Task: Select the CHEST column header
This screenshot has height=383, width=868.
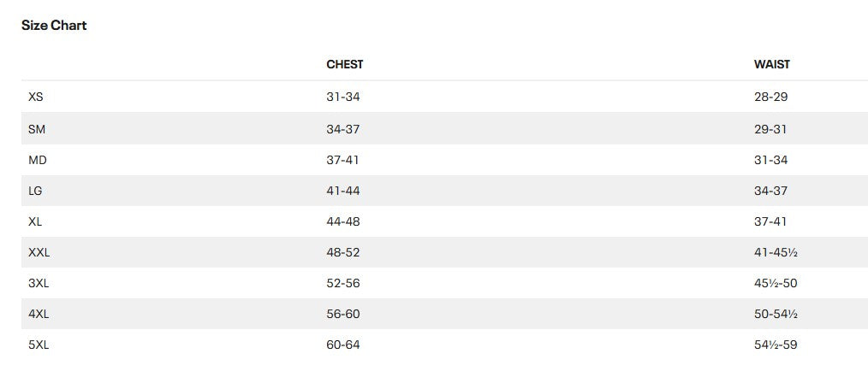Action: point(345,65)
